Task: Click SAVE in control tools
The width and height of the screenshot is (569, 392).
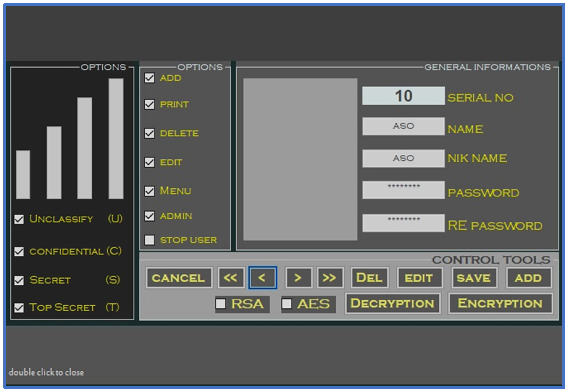Action: (x=474, y=278)
